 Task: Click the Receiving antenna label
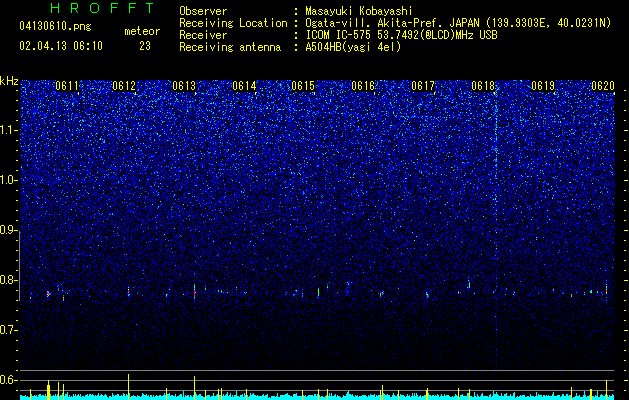click(230, 47)
